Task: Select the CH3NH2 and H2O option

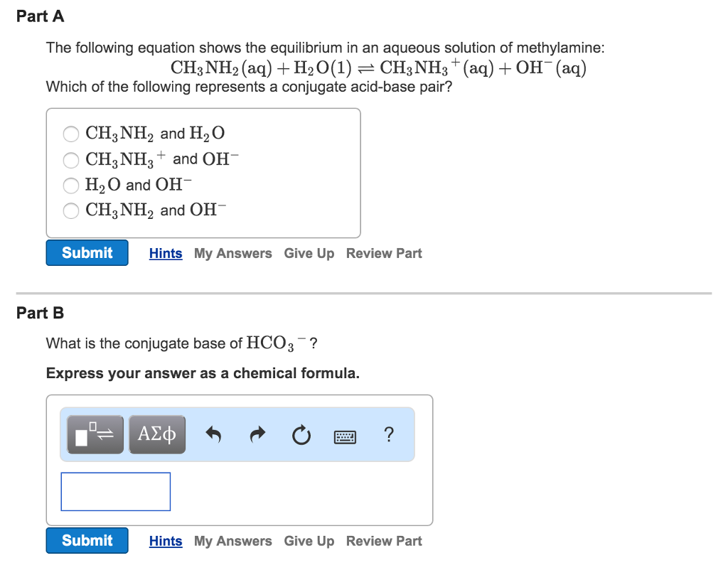Action: point(71,134)
